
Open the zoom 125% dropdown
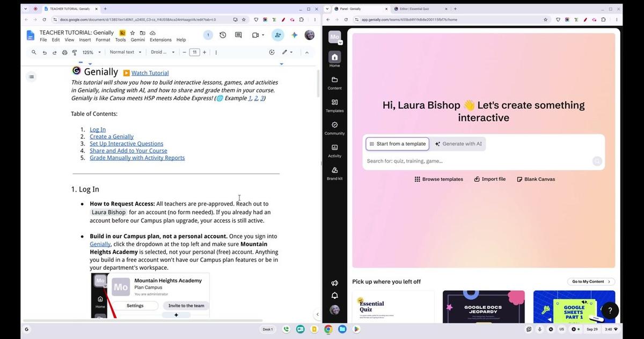(x=91, y=52)
